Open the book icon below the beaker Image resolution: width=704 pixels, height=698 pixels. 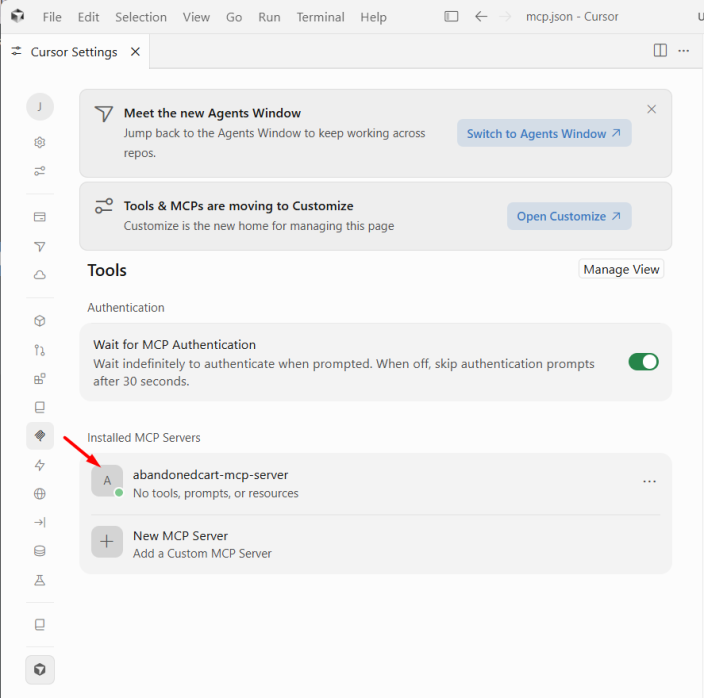(40, 624)
